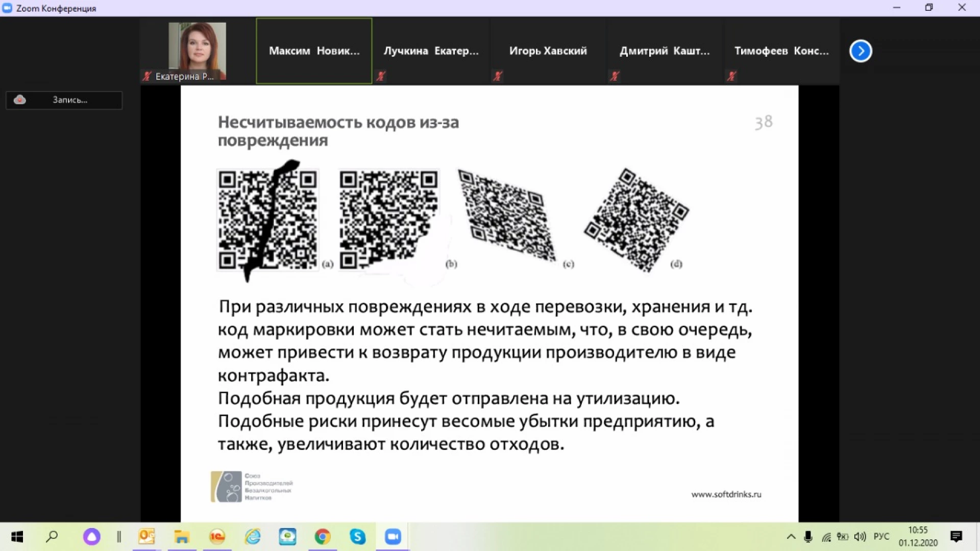Click the slide title Несчитываемость кодов

pyautogui.click(x=338, y=131)
